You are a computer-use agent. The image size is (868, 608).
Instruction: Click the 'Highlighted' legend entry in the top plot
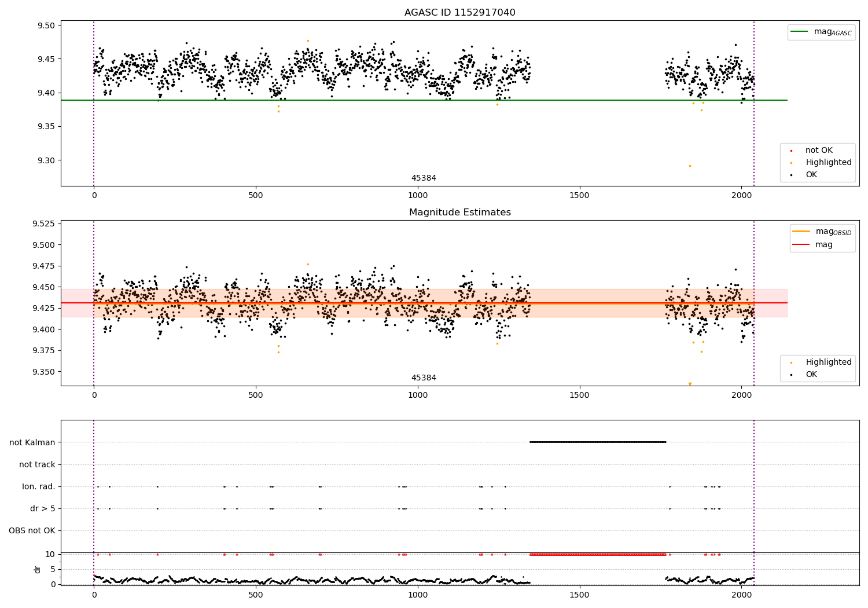tap(829, 163)
